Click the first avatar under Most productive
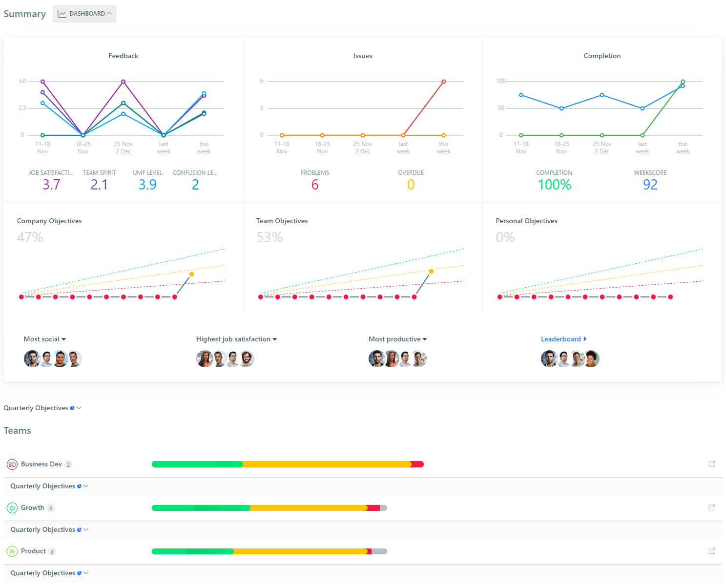The image size is (726, 588). [376, 358]
